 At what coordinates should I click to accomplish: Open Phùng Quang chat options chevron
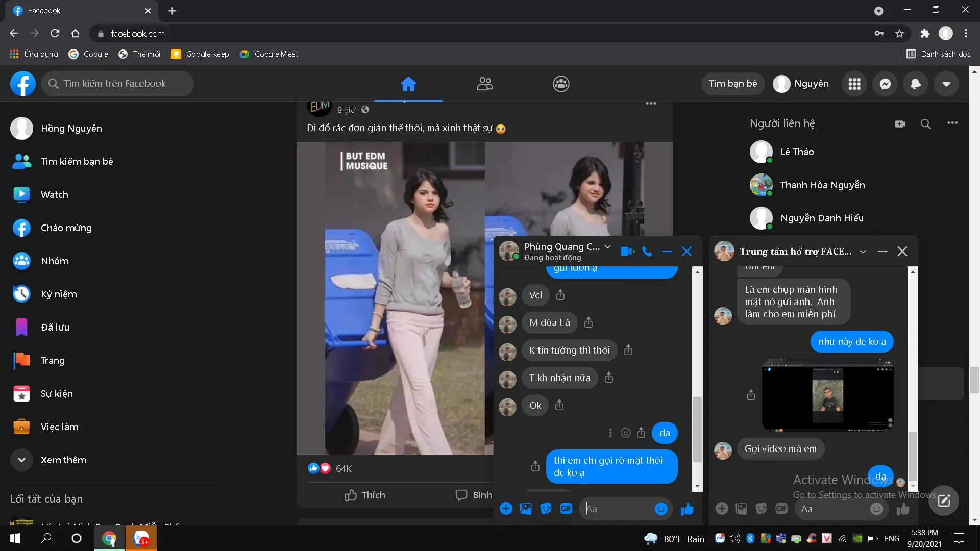pos(607,247)
